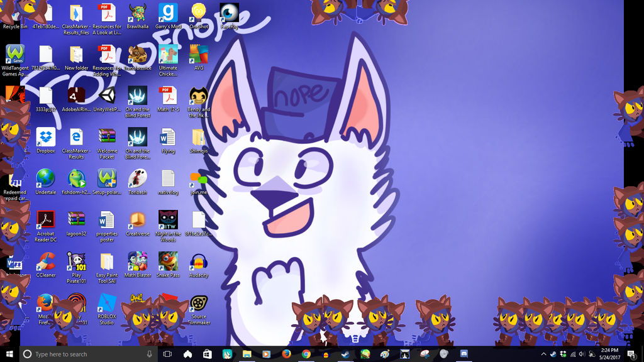Open Play Pirate101 shortcut
Screen dimensions: 644x362
[x=76, y=268]
